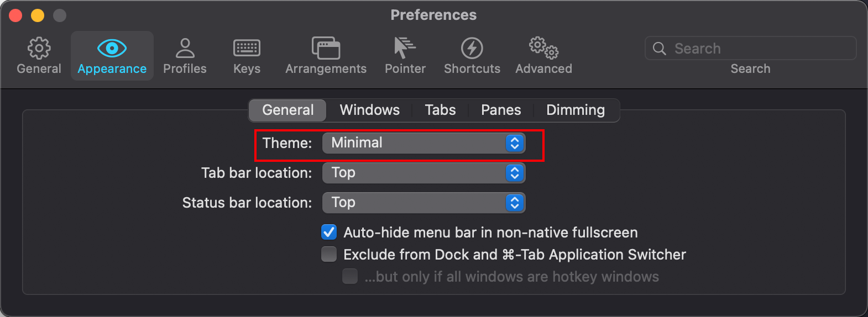This screenshot has width=868, height=317.
Task: Enable Exclude from Dock and Application Switcher
Action: [329, 254]
